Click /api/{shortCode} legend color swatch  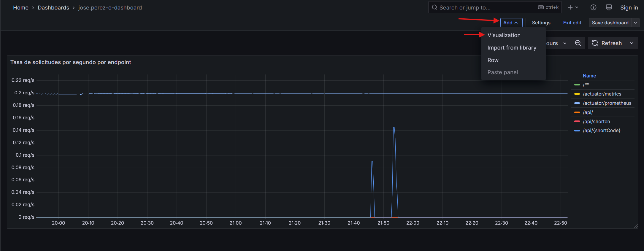point(577,131)
